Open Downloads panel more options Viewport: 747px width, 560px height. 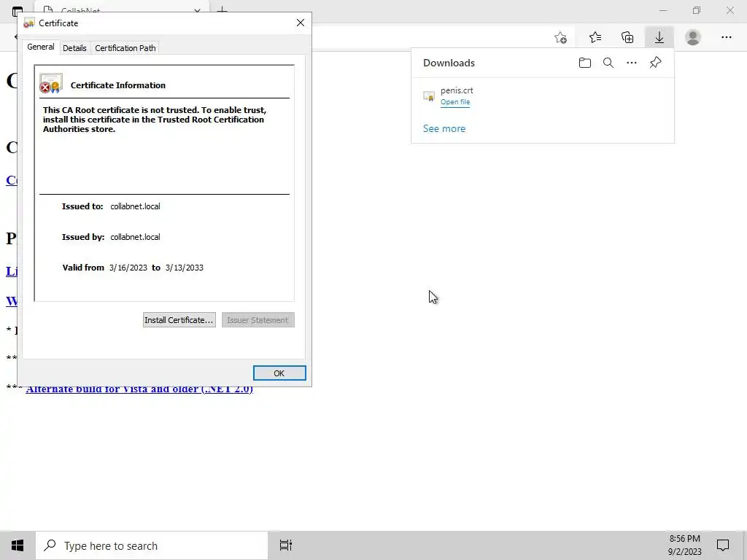[632, 63]
